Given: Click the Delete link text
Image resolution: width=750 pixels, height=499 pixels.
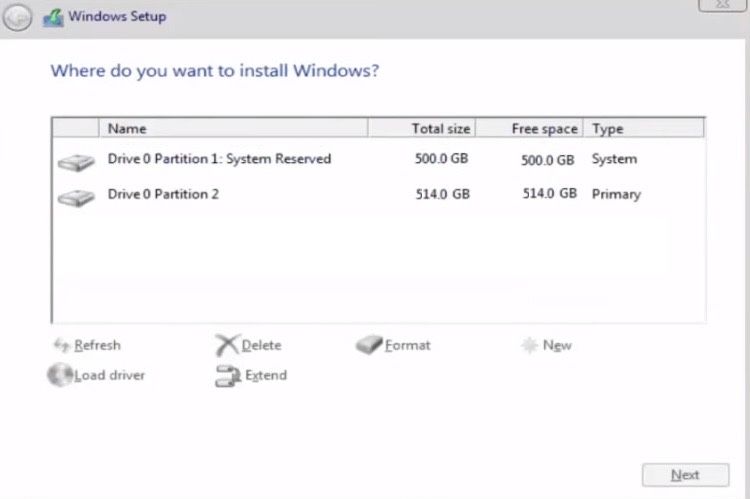Looking at the screenshot, I should point(261,345).
